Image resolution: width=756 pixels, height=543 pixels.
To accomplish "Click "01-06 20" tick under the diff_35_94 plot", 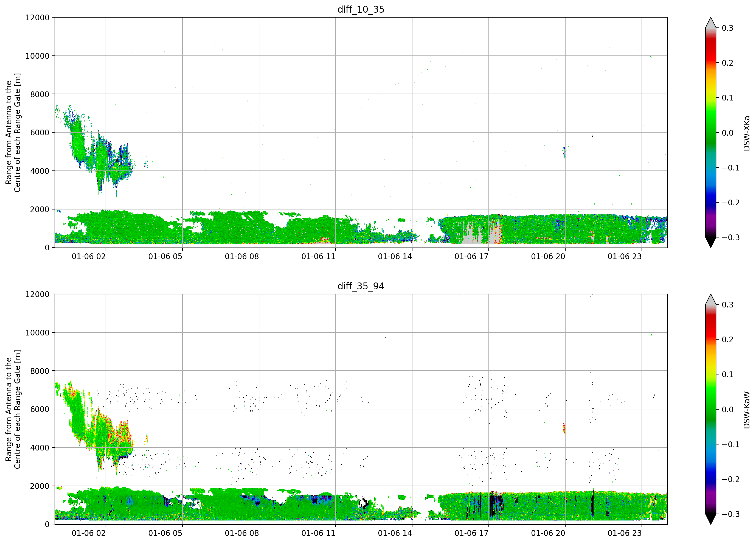I will click(x=548, y=533).
